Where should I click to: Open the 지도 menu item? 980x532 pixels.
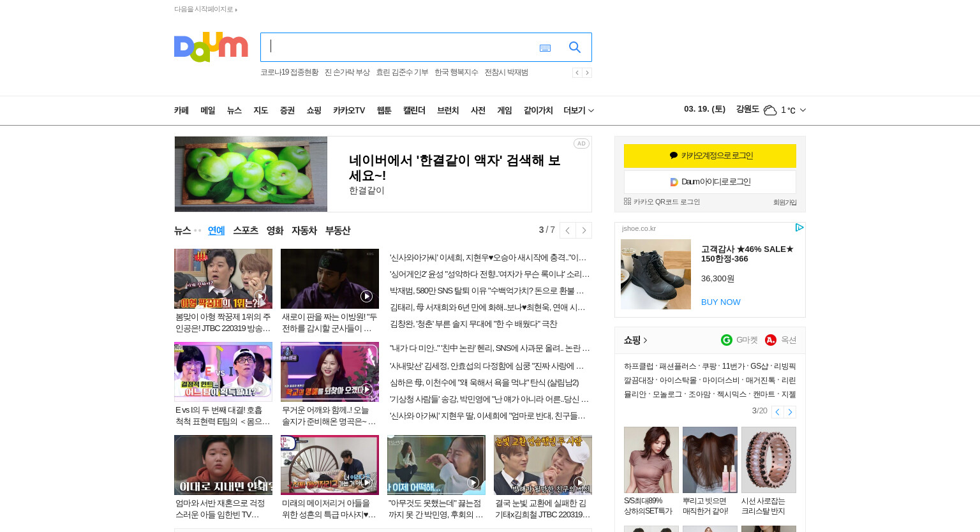260,110
